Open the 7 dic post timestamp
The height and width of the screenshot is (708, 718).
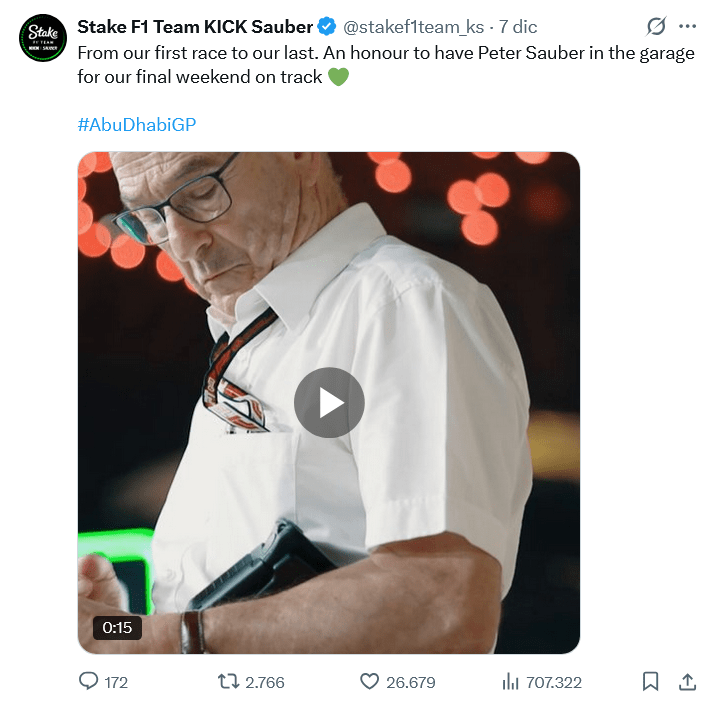point(518,27)
